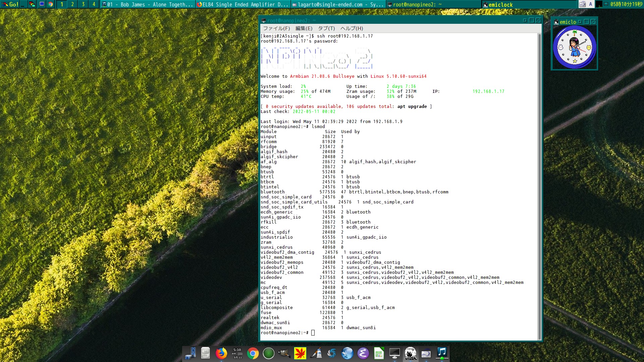
Task: Switch to workspace 4
Action: pyautogui.click(x=94, y=4)
